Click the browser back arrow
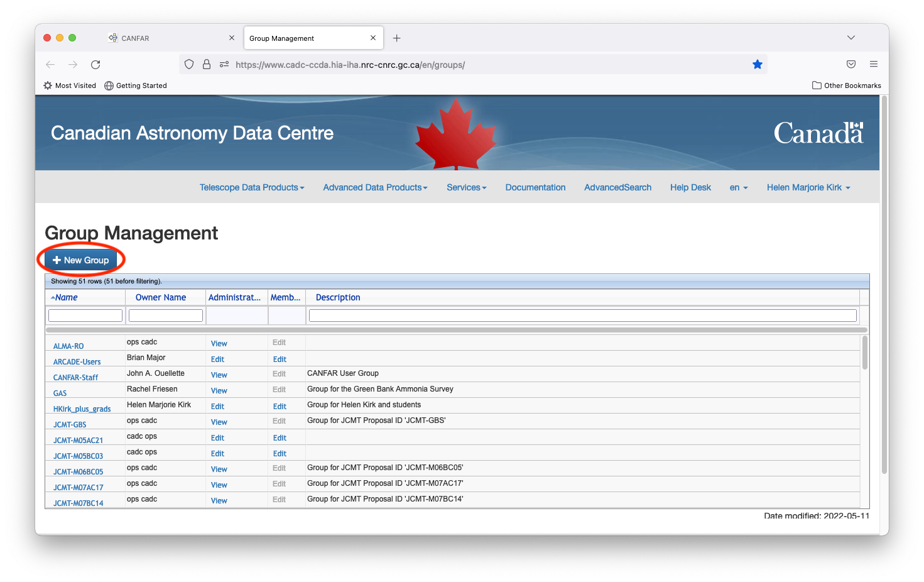The width and height of the screenshot is (924, 582). click(50, 65)
